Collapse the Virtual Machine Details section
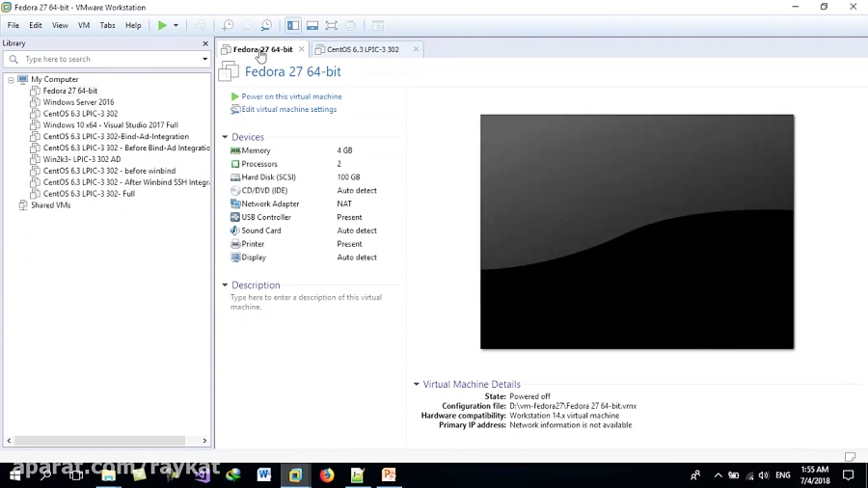The height and width of the screenshot is (488, 868). tap(417, 384)
